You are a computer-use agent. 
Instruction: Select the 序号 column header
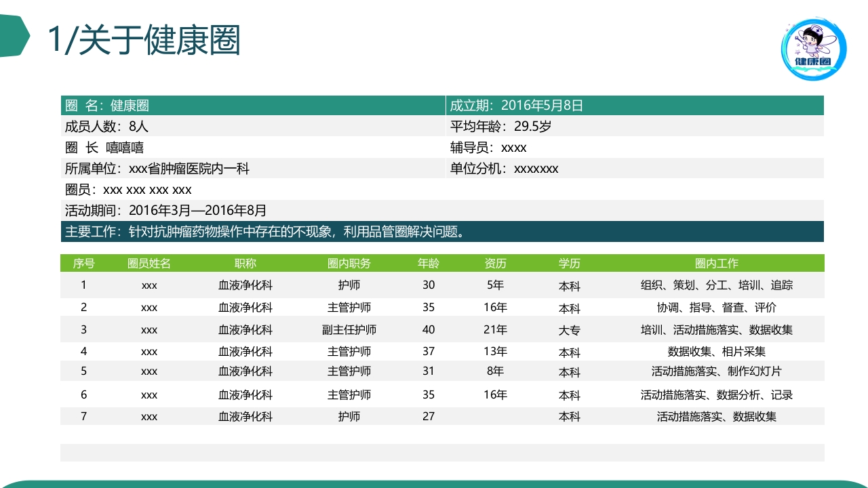83,263
